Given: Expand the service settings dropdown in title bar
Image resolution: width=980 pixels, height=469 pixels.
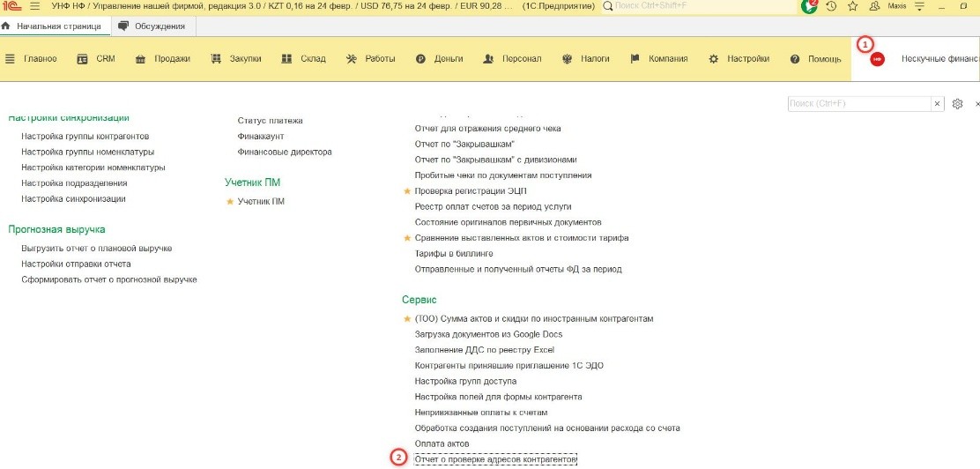Looking at the screenshot, I should (920, 6).
